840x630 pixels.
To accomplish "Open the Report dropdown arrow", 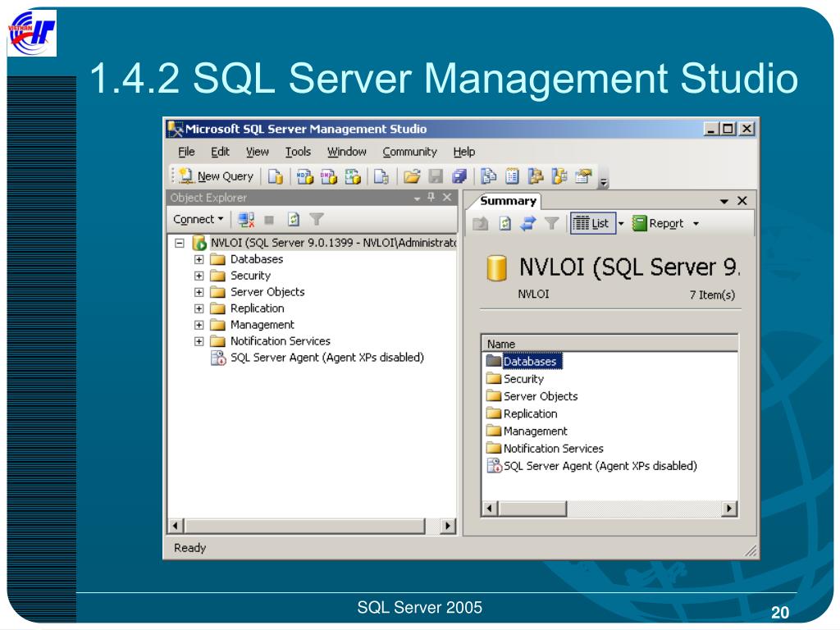I will 696,223.
